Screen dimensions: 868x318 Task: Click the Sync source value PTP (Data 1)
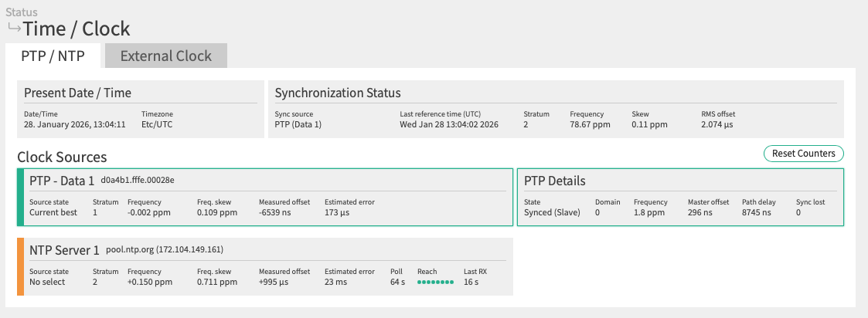(x=298, y=124)
